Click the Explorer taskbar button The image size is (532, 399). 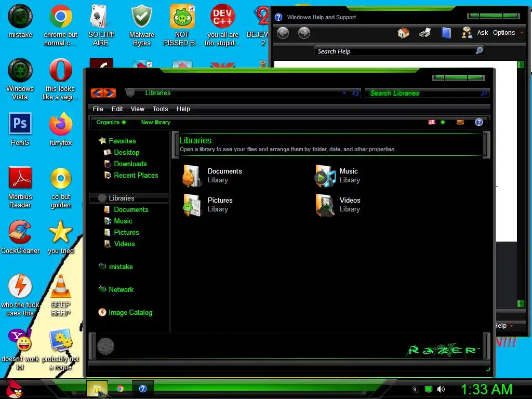97,389
